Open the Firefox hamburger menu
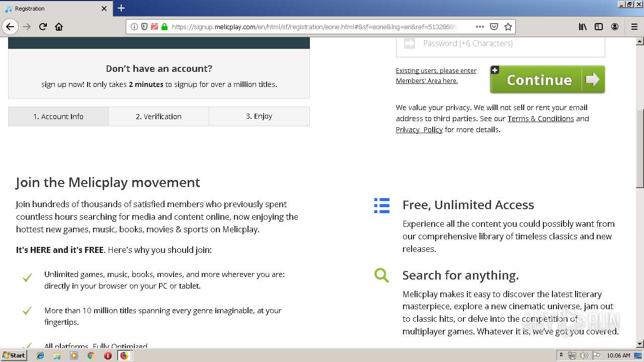644x362 pixels. (x=634, y=27)
